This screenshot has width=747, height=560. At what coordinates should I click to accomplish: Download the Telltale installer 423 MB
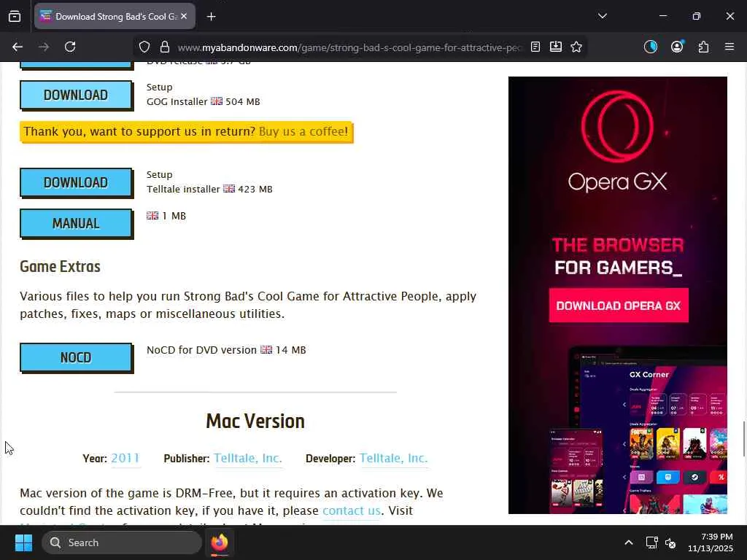point(76,182)
